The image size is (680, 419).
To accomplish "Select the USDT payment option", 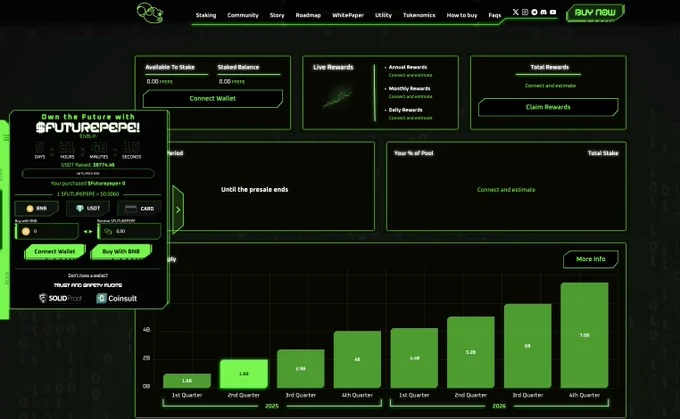I will (88, 209).
